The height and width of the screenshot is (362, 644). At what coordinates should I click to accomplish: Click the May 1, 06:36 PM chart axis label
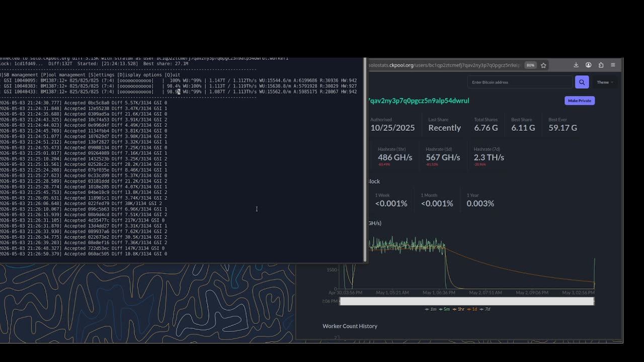(439, 292)
